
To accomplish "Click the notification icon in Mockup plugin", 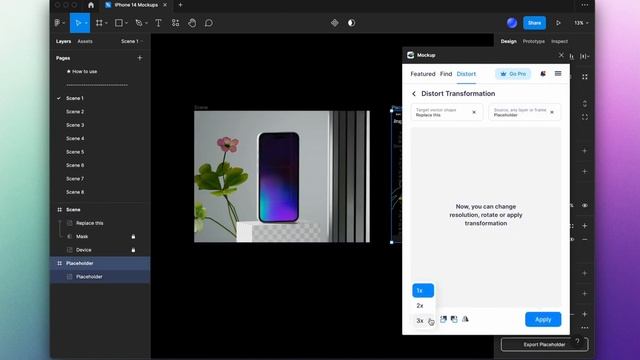I will (543, 74).
